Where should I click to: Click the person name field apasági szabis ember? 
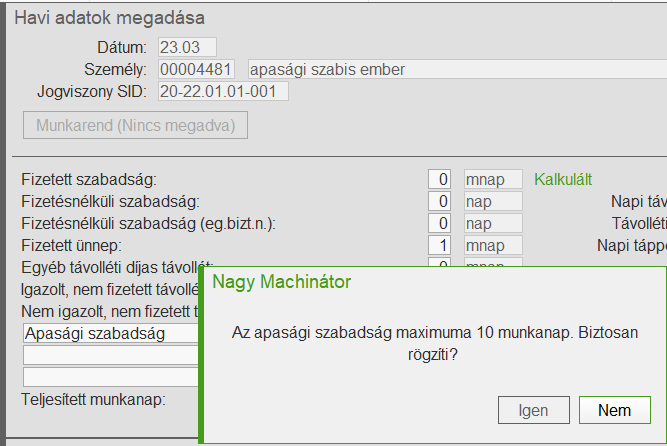point(455,69)
